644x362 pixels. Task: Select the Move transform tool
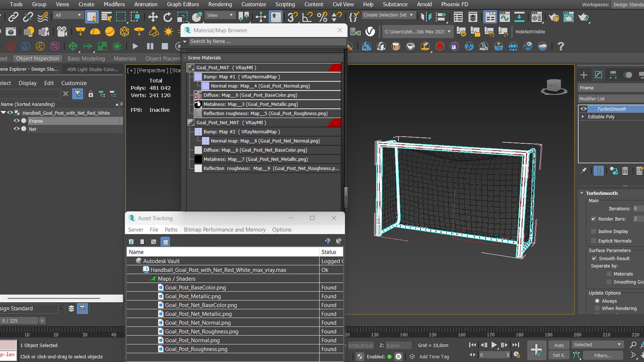pos(153,17)
